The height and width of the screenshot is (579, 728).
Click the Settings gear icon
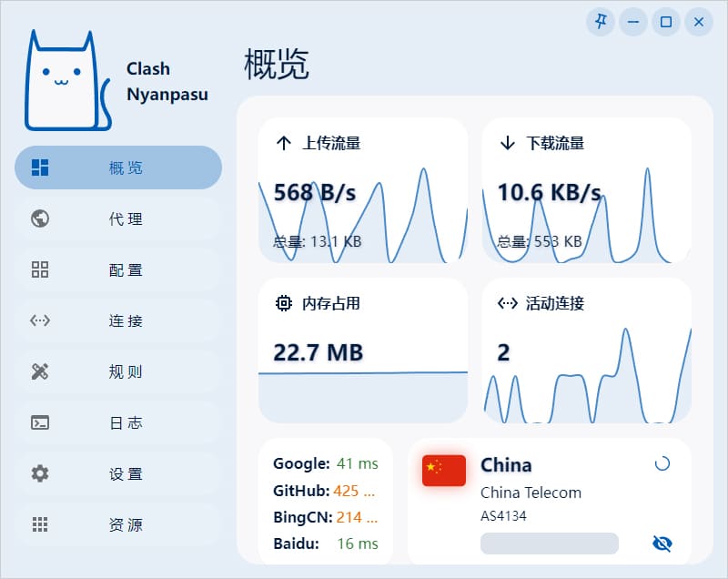point(40,473)
